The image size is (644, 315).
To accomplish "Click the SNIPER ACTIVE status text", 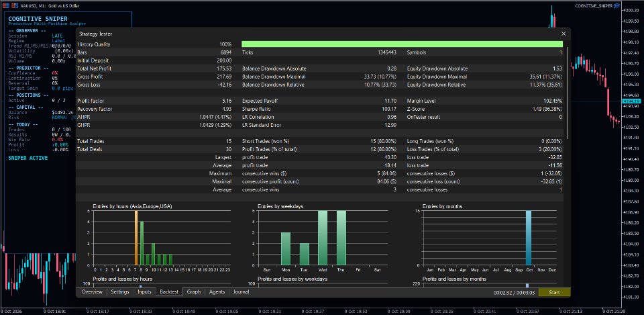I will (x=28, y=158).
